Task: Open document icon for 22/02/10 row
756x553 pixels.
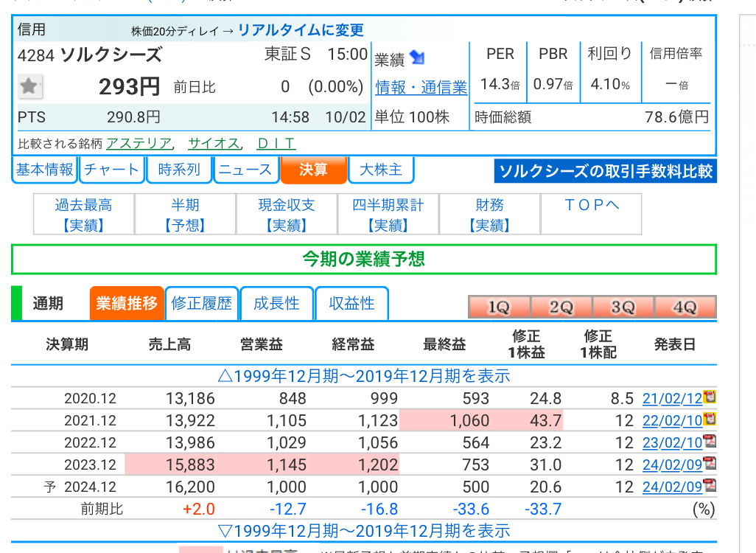Action: tap(710, 419)
